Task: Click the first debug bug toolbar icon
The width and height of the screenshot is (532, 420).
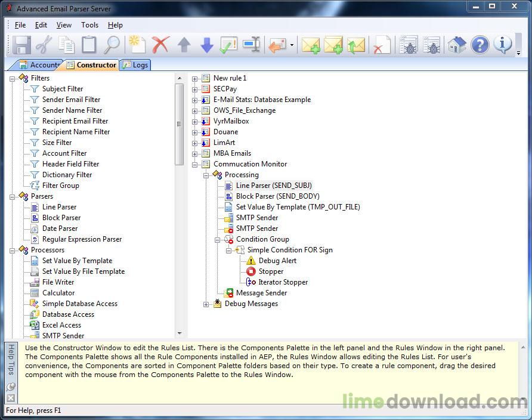Action: click(x=408, y=45)
